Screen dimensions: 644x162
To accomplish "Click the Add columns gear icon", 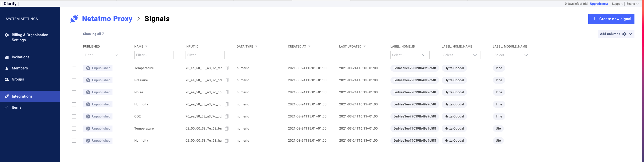I will coord(624,34).
